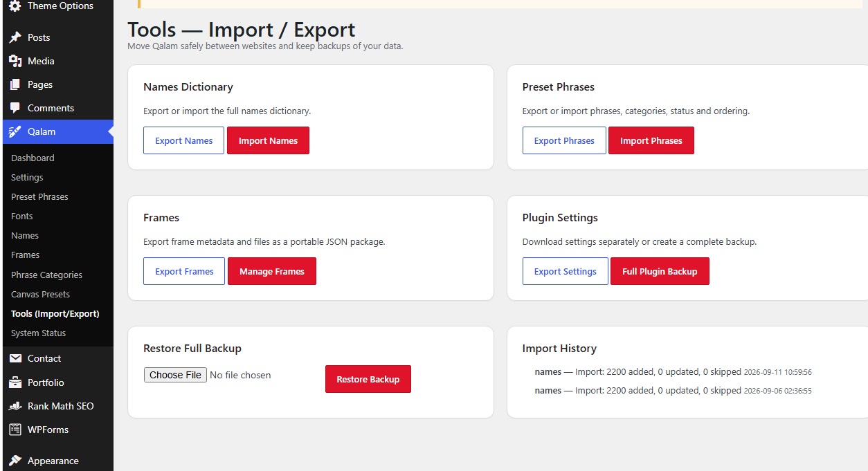868x471 pixels.
Task: Open Qalam Dashboard submenu
Action: (x=33, y=158)
